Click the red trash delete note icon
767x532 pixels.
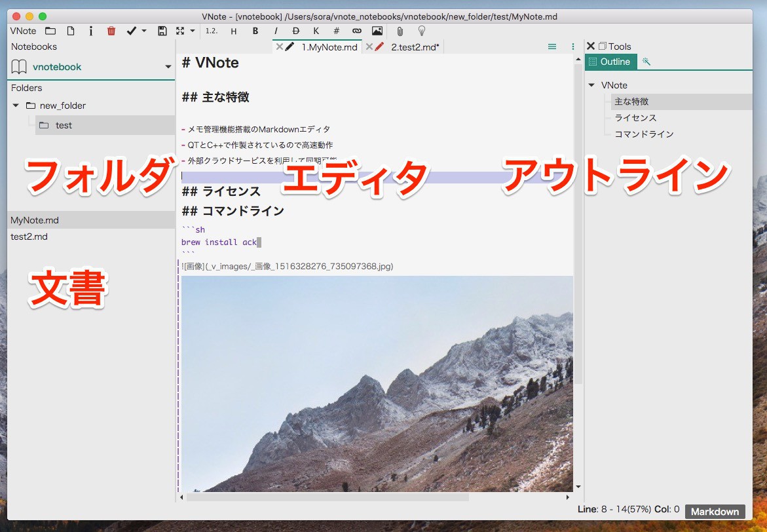(111, 31)
